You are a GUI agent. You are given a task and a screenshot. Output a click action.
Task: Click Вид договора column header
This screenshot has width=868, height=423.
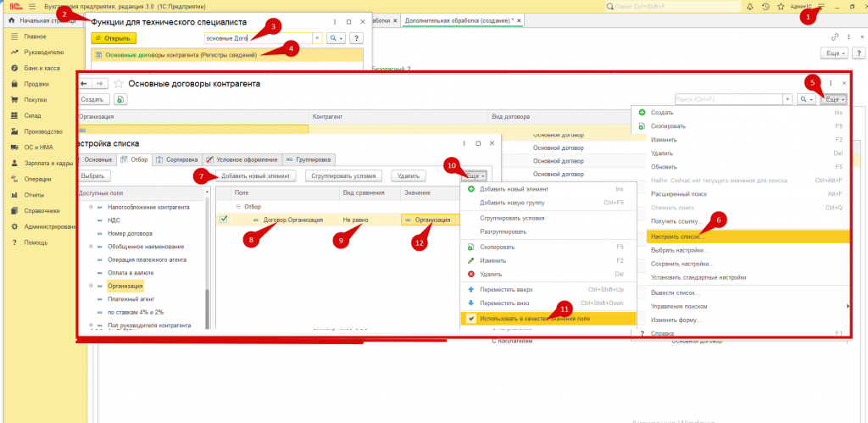point(559,117)
